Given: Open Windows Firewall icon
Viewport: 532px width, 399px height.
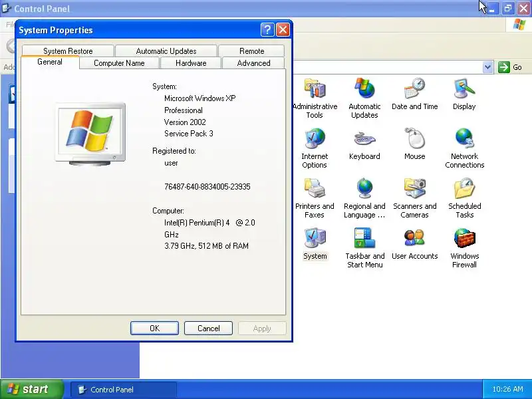Looking at the screenshot, I should click(464, 247).
